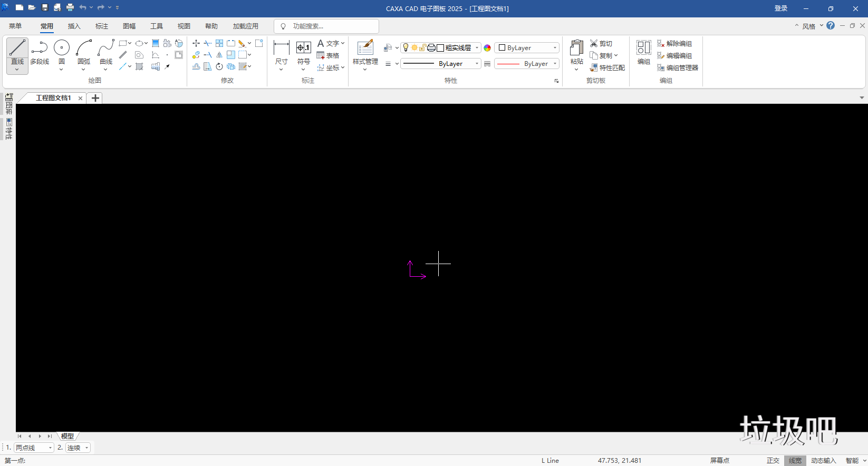
Task: Switch to the 标注 ribbon tab
Action: pos(102,26)
